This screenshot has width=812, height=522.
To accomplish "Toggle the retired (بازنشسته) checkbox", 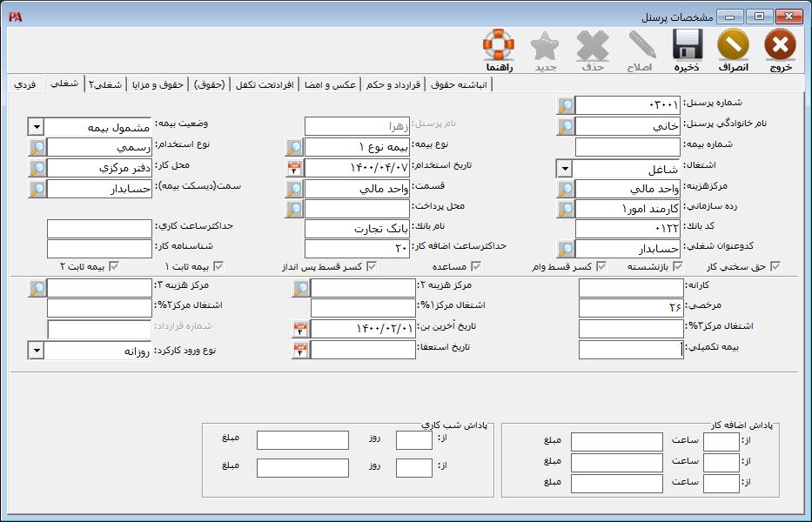I will 677,266.
